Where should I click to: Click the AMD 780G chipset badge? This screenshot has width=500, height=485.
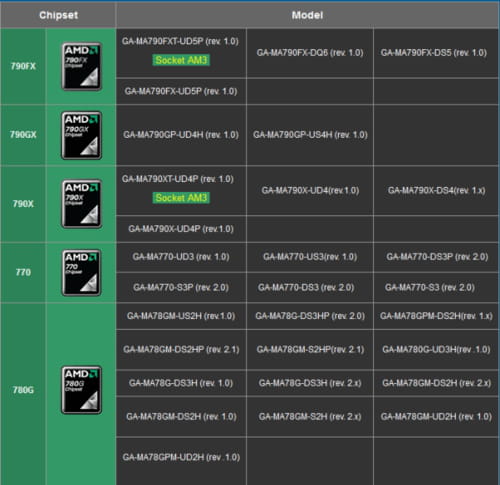pyautogui.click(x=82, y=390)
